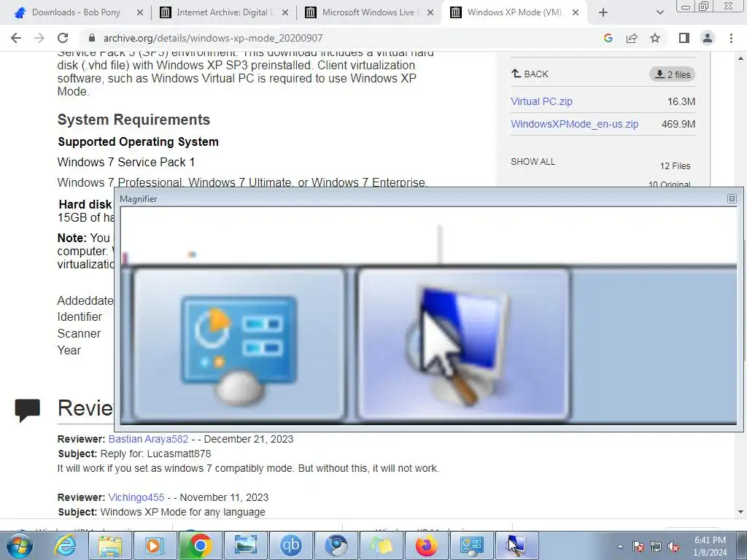This screenshot has height=560, width=747.
Task: Open the photo viewer taskbar icon
Action: (245, 545)
